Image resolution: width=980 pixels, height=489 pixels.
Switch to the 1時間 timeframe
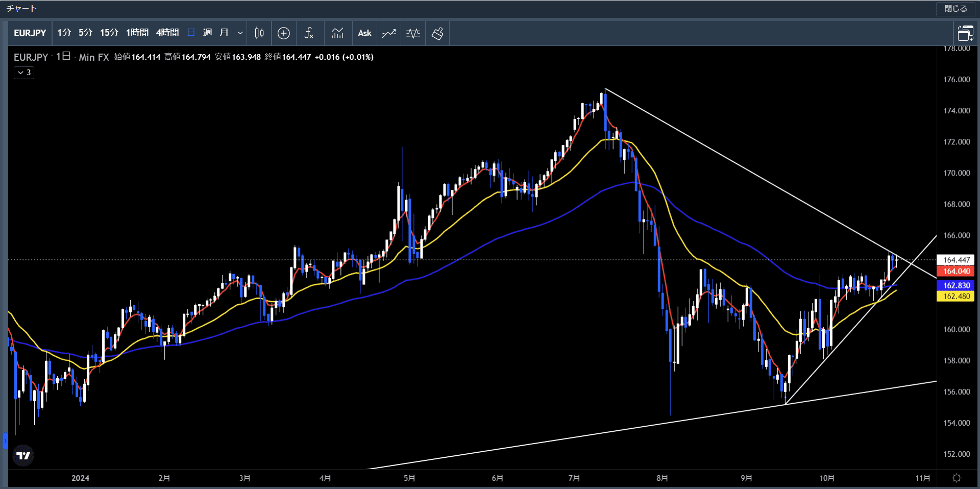pos(137,33)
